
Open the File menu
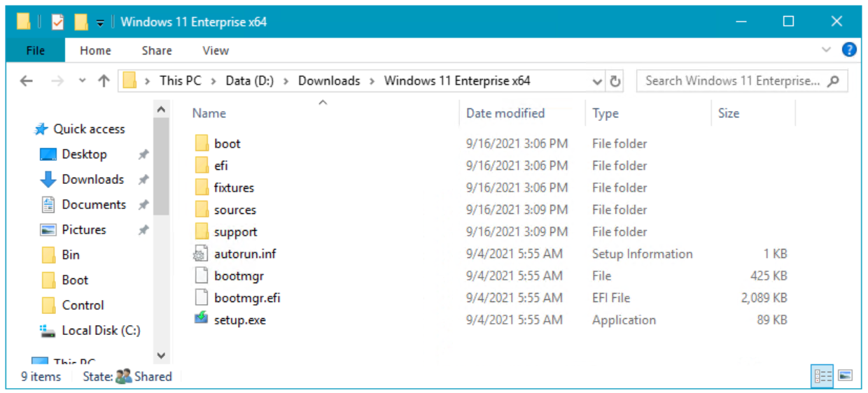[35, 50]
